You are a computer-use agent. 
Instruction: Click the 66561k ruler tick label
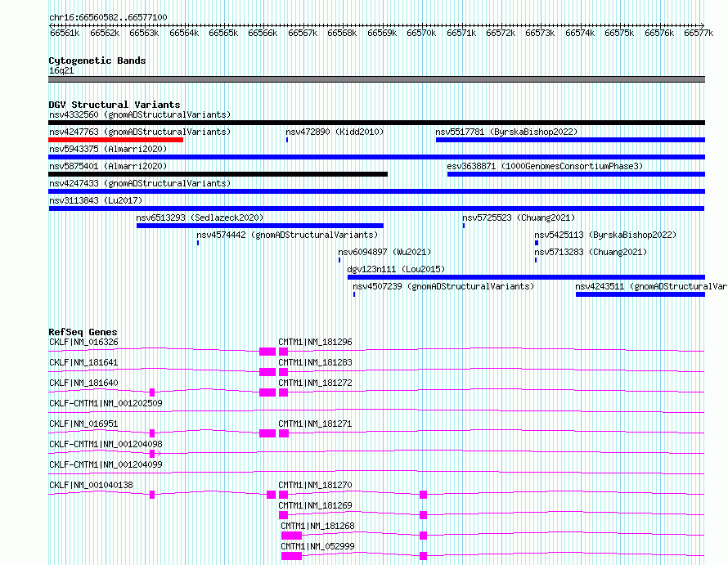65,33
